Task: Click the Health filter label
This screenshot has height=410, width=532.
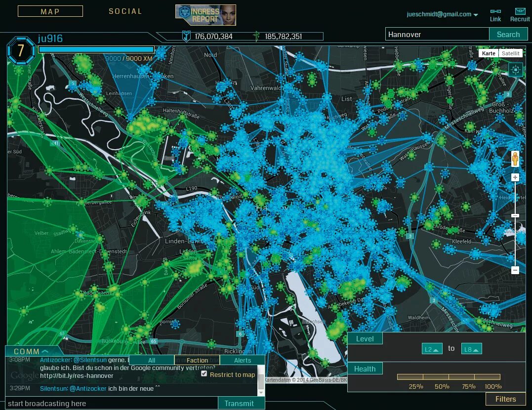Action: coord(365,369)
